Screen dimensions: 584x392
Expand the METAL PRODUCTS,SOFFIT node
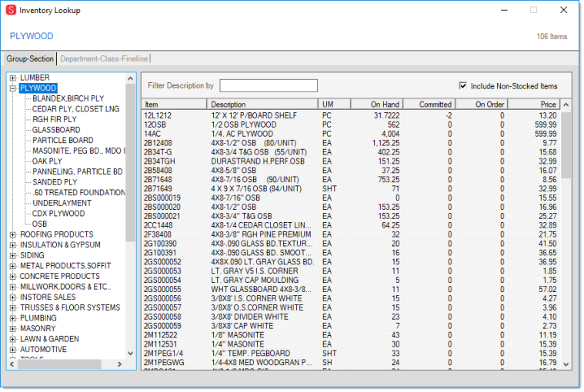pos(13,266)
